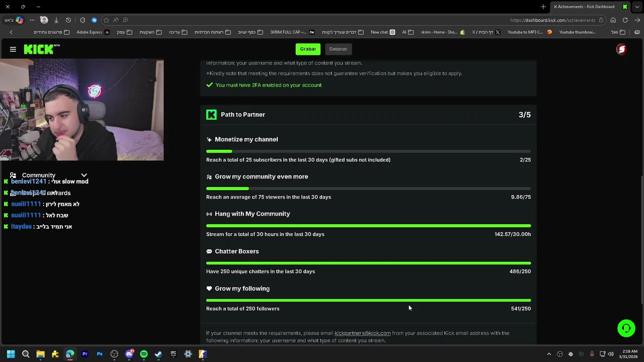Viewport: 644px width, 362px height.
Task: Open Spotify from taskbar
Action: click(x=144, y=354)
